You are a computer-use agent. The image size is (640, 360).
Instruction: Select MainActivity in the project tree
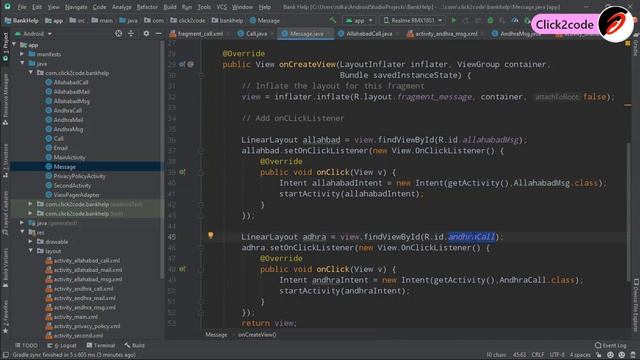pos(69,157)
